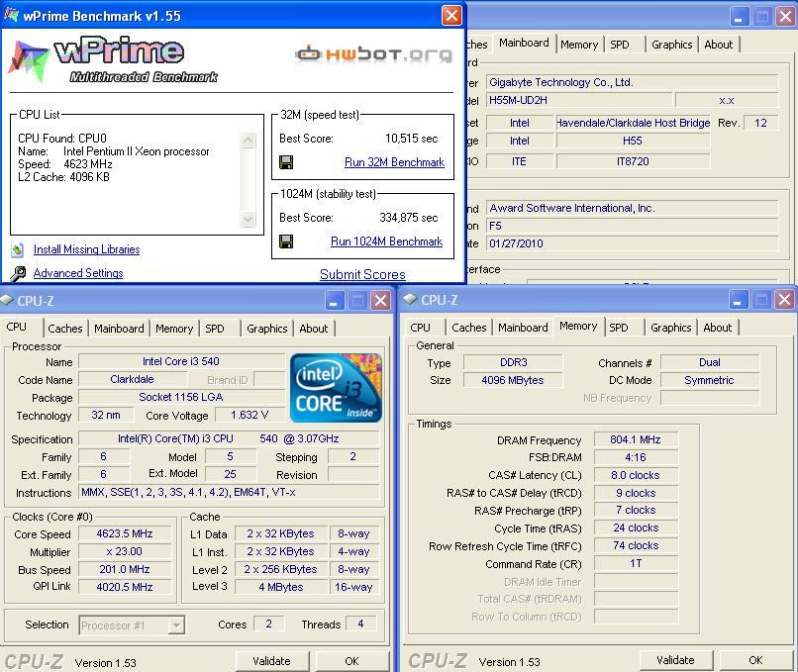Switch to Graphics tab in left CPU-Z window
This screenshot has width=798, height=672.
tap(266, 329)
